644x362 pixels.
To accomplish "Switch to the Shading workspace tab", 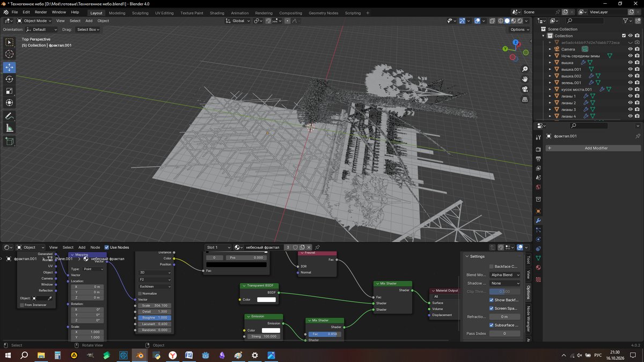I will coord(217,13).
